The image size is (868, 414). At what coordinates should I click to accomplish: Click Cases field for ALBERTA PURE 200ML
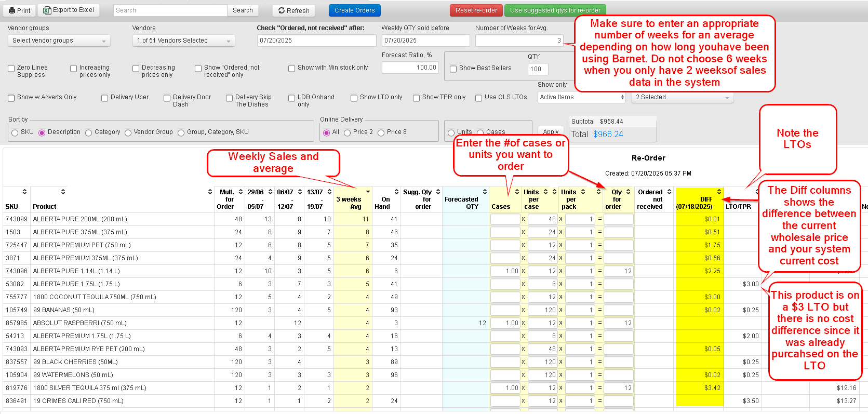pyautogui.click(x=505, y=219)
